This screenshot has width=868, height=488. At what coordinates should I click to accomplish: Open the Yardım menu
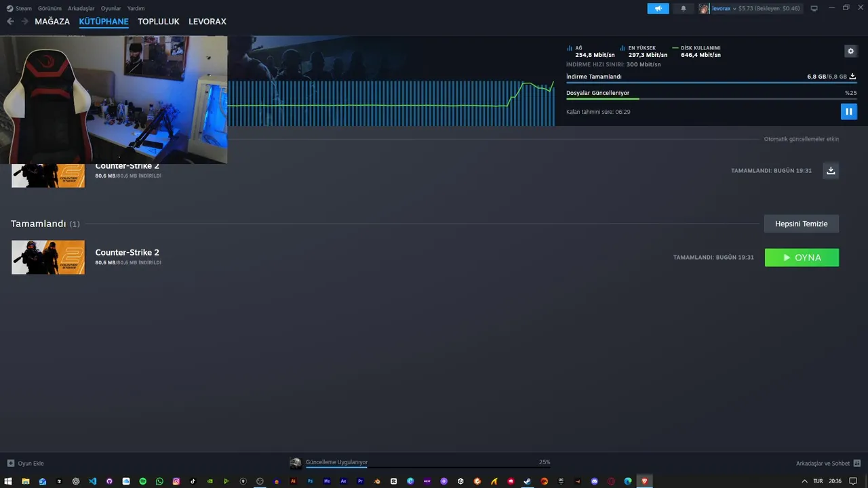point(136,8)
